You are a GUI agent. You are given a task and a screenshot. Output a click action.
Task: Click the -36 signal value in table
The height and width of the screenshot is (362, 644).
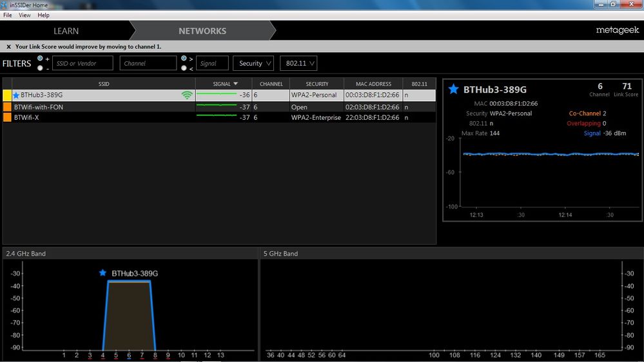(x=245, y=95)
